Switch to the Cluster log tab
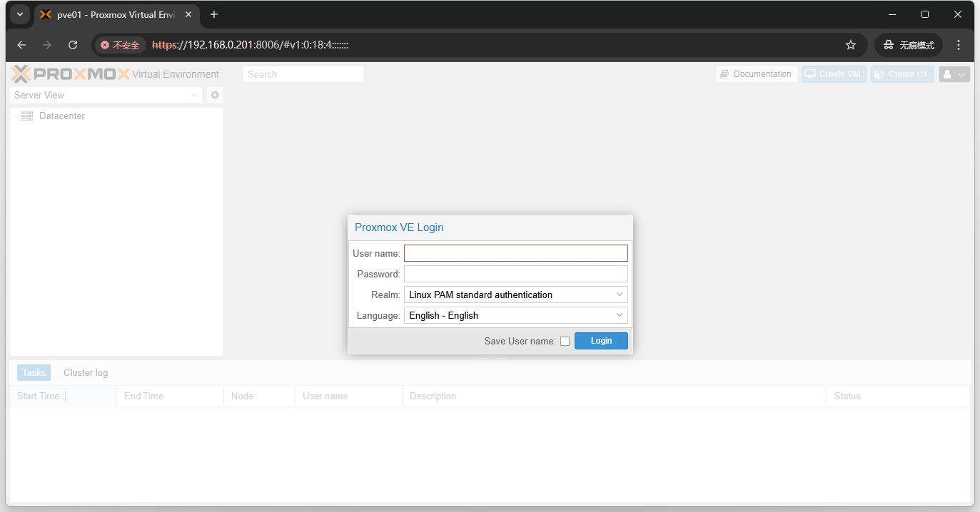The width and height of the screenshot is (980, 512). pos(86,373)
